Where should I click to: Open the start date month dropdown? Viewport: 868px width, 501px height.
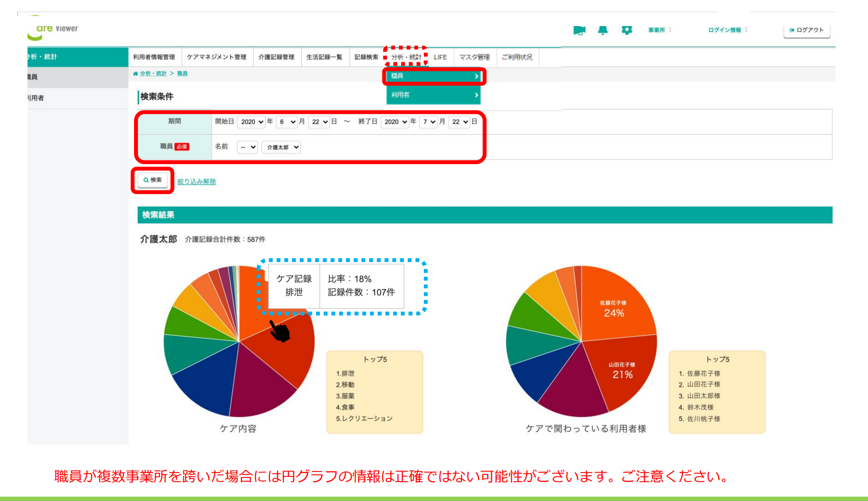click(x=287, y=122)
